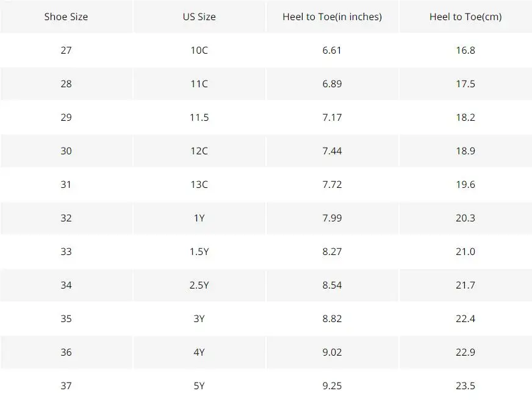Select US size 12C cell
The width and height of the screenshot is (532, 402).
pyautogui.click(x=199, y=151)
